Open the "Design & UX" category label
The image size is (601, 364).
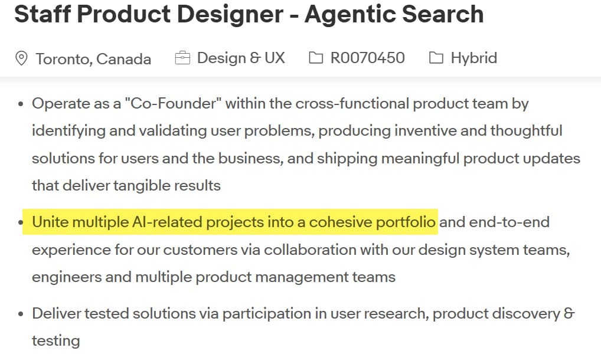tap(241, 58)
